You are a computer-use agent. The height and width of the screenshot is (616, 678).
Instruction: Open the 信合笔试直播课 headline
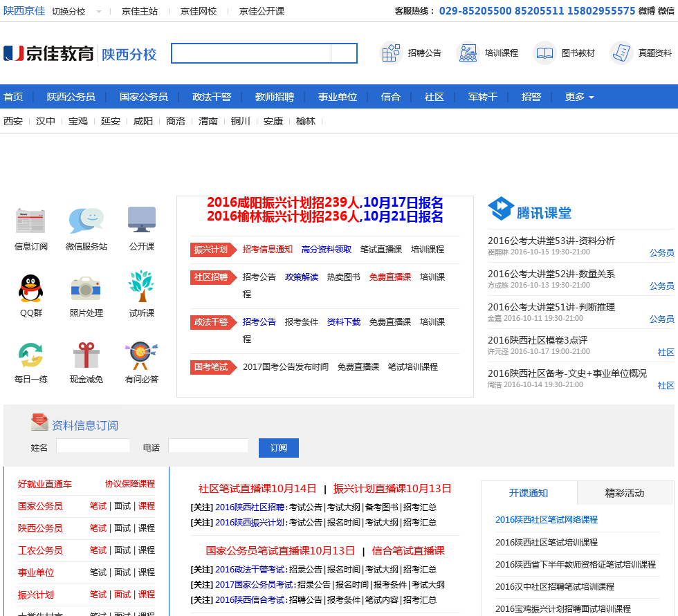click(x=408, y=551)
